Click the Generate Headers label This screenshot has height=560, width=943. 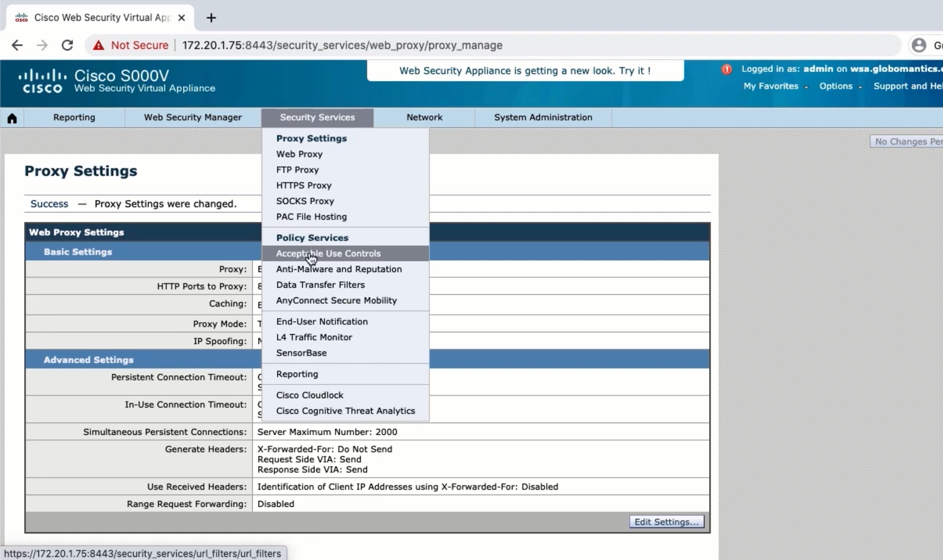click(x=206, y=449)
